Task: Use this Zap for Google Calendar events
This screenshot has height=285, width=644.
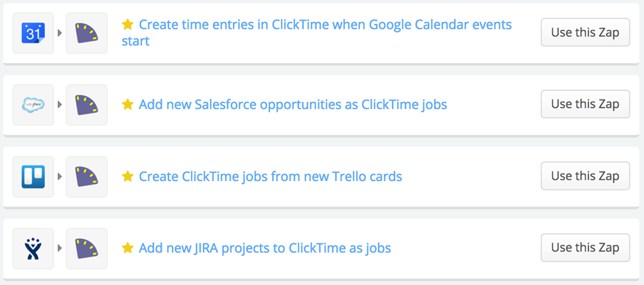Action: pos(585,32)
